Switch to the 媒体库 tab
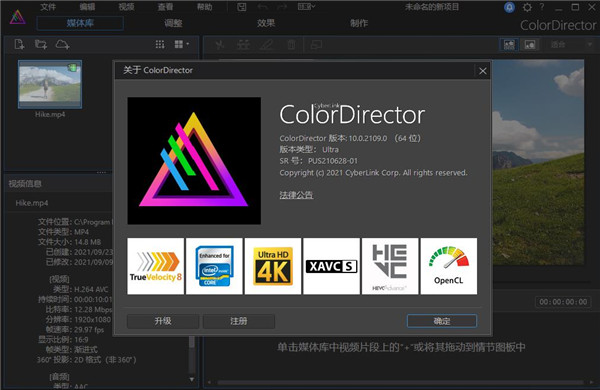The image size is (600, 390). point(80,23)
